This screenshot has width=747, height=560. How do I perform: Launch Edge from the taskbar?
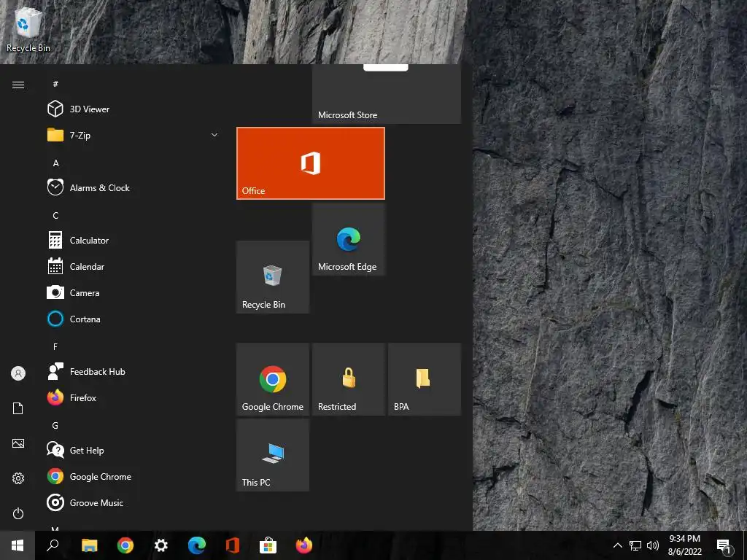[x=197, y=545]
